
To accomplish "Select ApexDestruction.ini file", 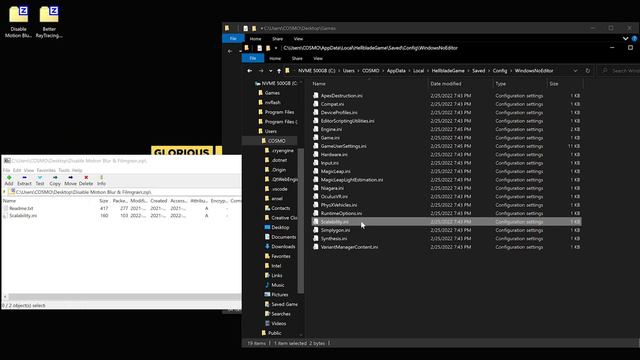I will click(341, 96).
